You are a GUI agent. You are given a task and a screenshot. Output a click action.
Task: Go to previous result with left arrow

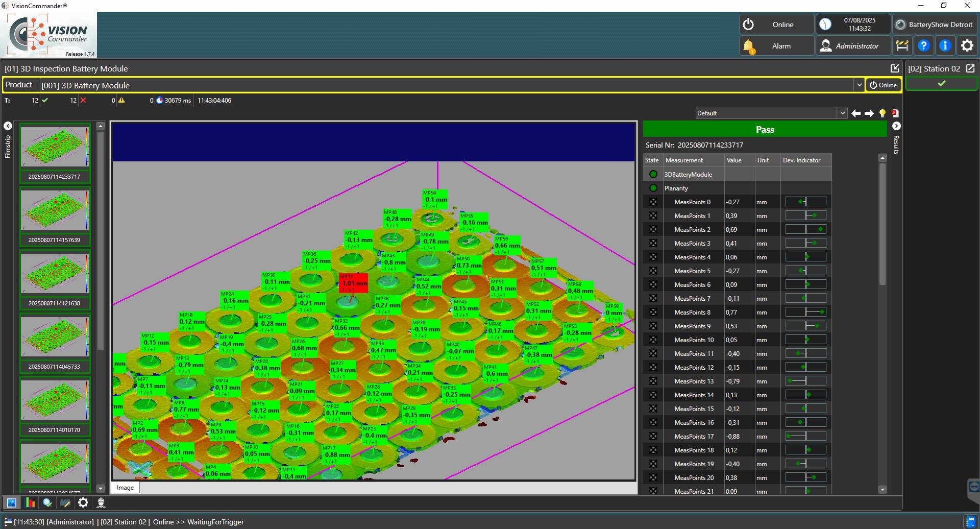(856, 113)
